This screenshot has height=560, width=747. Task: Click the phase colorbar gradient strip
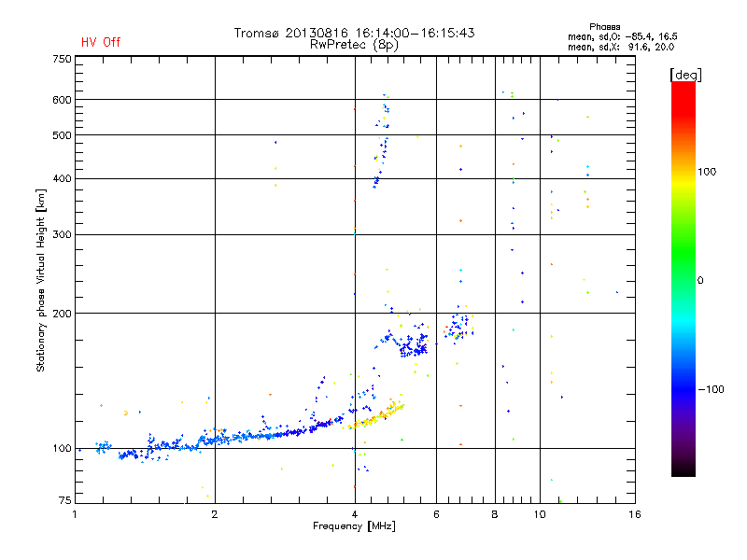[x=684, y=279]
